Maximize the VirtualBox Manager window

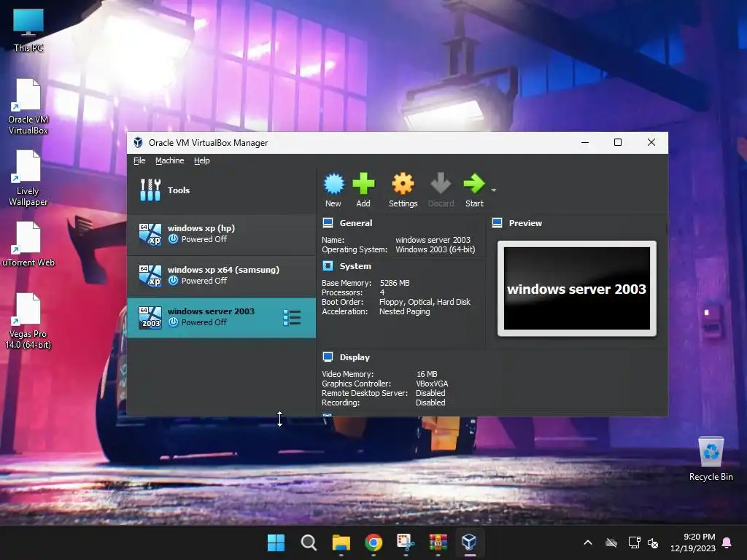pyautogui.click(x=618, y=142)
